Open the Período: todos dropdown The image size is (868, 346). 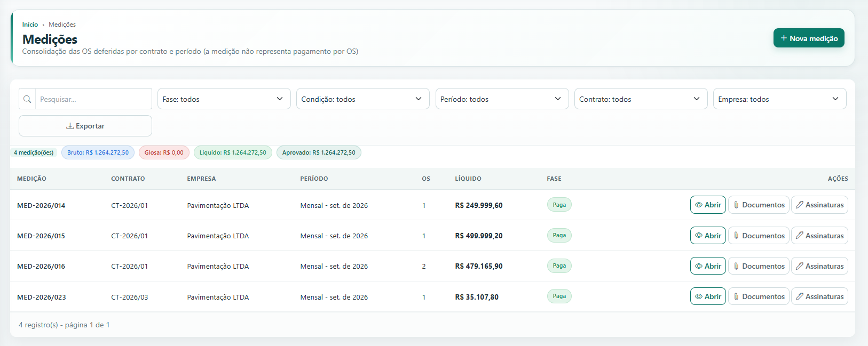pyautogui.click(x=502, y=99)
